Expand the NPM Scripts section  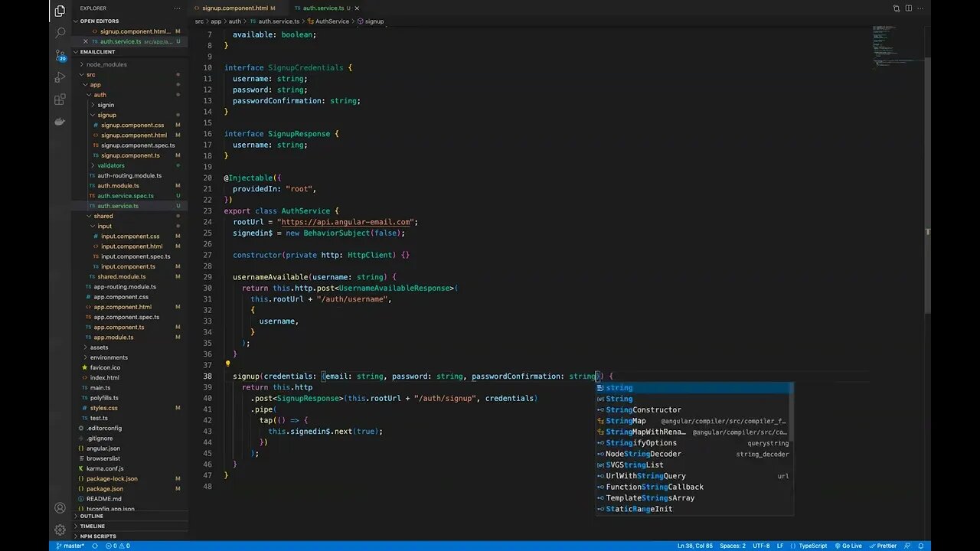pyautogui.click(x=98, y=536)
